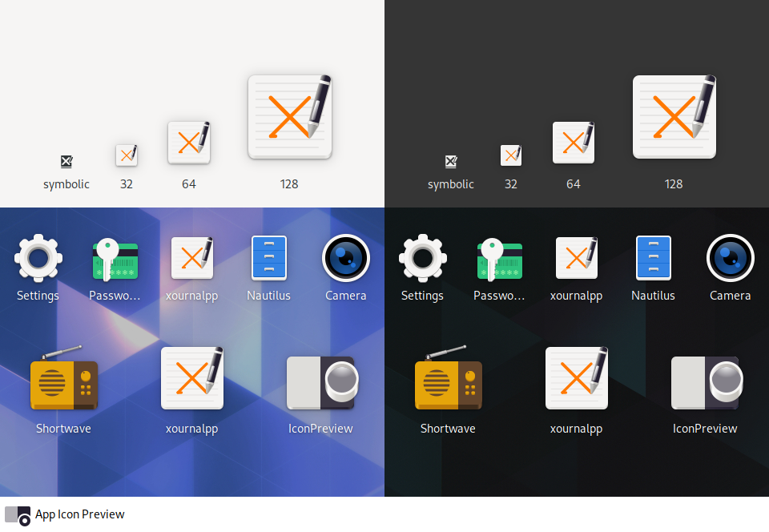Screen dimensions: 769x532
Task: Open Nautilus file cabinet icon on blue wallpaper
Action: (269, 258)
